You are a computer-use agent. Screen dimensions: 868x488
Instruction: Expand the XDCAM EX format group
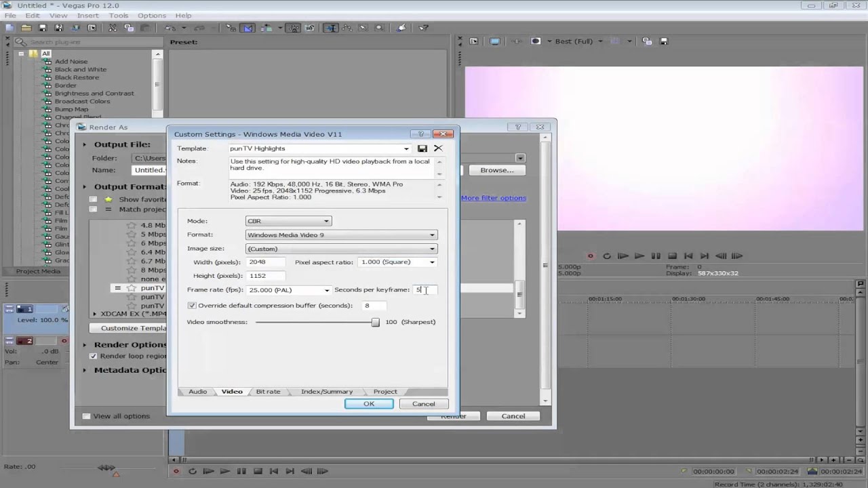pos(95,314)
